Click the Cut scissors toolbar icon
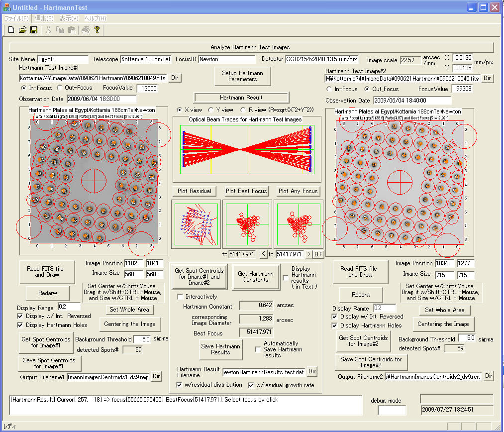 (x=49, y=30)
